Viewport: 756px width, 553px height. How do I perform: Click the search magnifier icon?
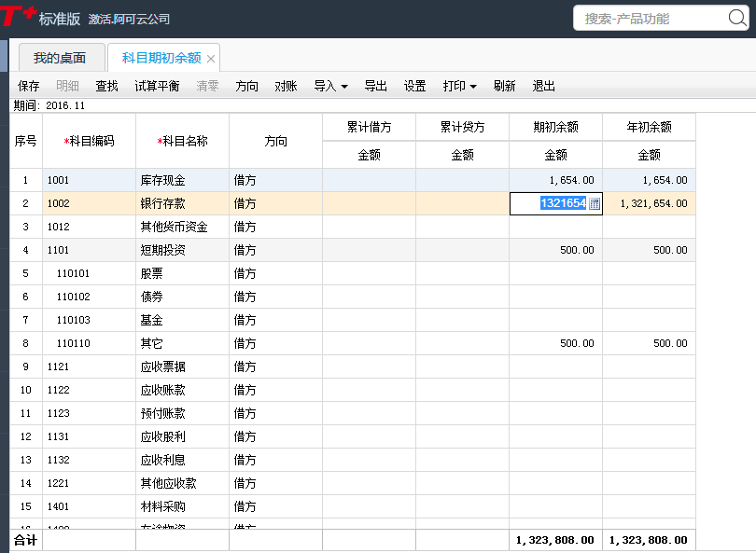point(736,18)
